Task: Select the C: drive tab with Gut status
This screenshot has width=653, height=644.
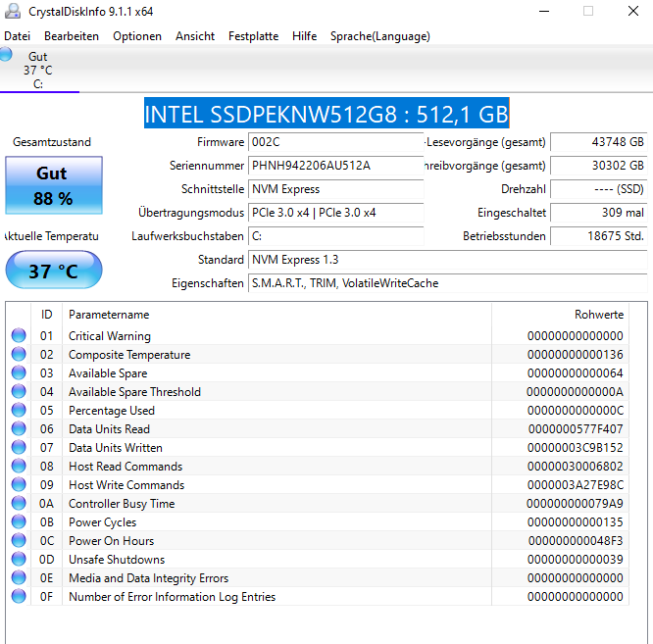Action: click(x=38, y=70)
